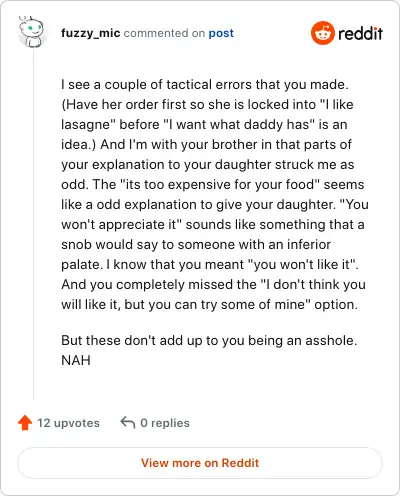Click the phrase "its too expensive for your food"

[x=220, y=184]
